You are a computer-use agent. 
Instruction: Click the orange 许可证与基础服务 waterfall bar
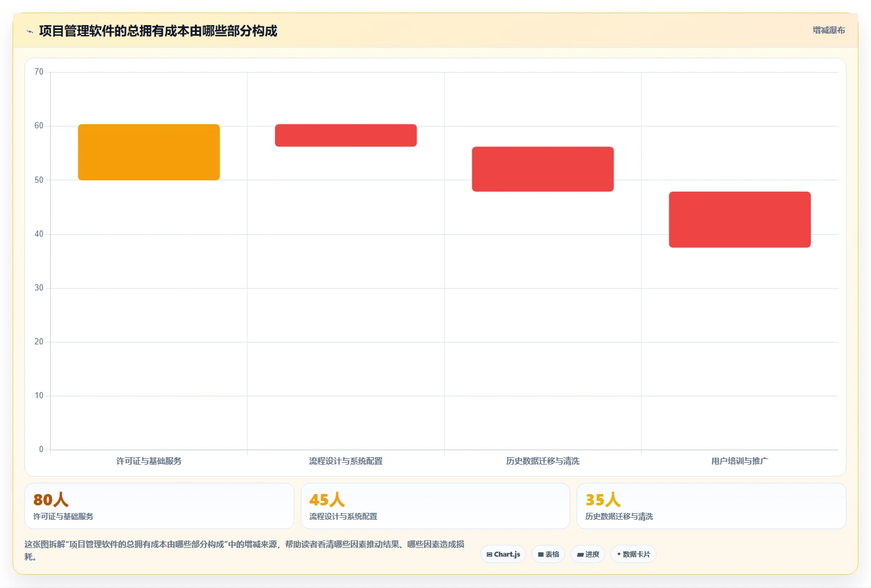click(x=149, y=152)
